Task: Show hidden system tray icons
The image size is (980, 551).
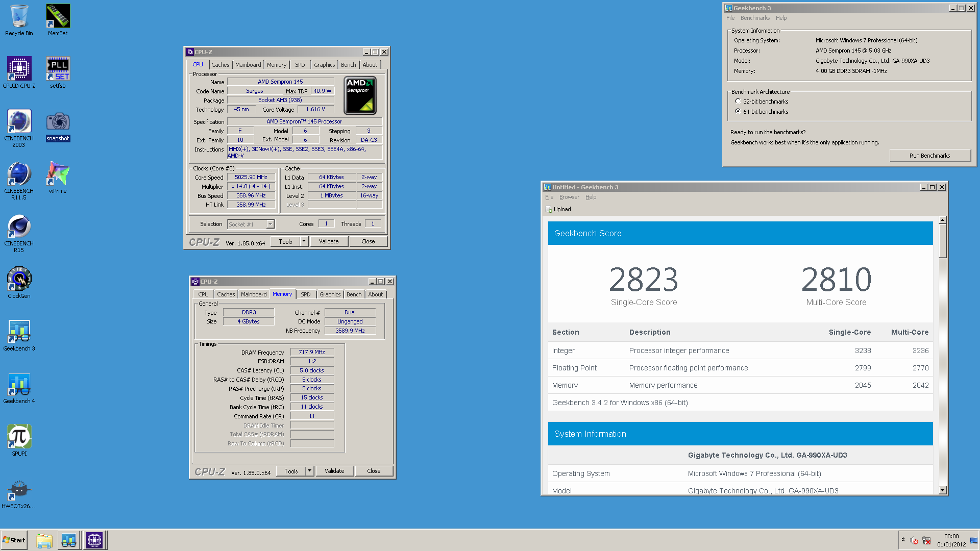Action: click(903, 540)
